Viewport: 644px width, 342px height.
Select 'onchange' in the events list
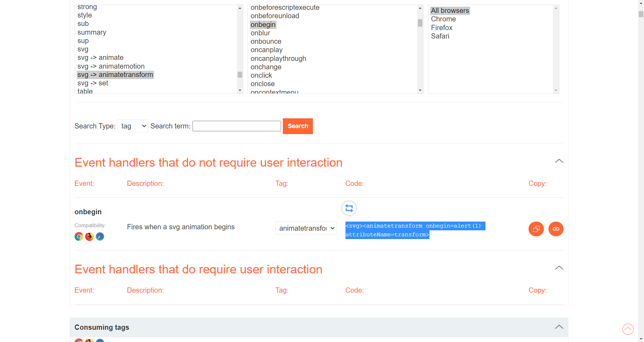coord(266,67)
